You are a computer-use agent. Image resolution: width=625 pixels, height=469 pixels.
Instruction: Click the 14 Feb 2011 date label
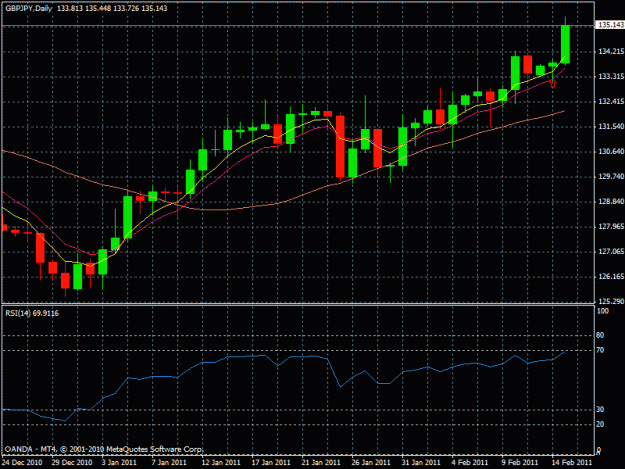tap(572, 463)
